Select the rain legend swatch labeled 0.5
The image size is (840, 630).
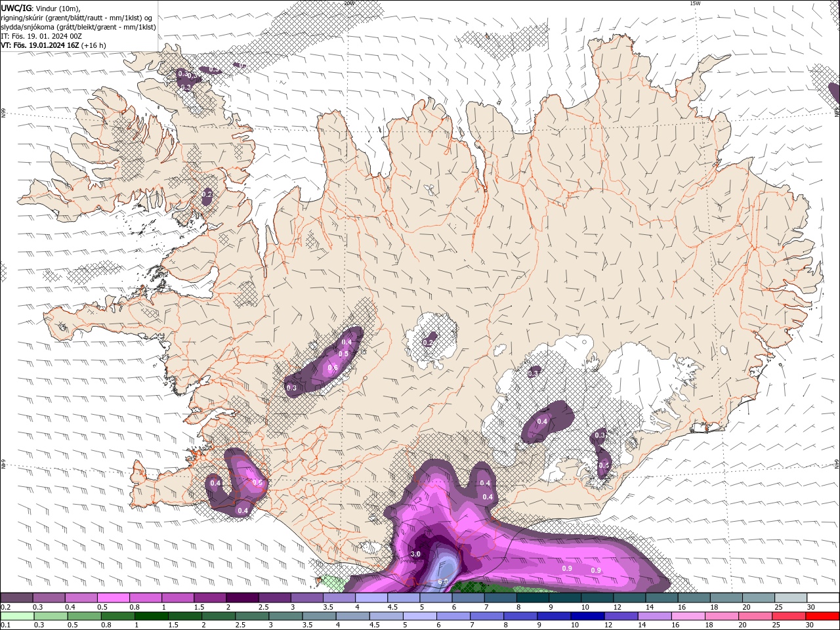click(85, 616)
